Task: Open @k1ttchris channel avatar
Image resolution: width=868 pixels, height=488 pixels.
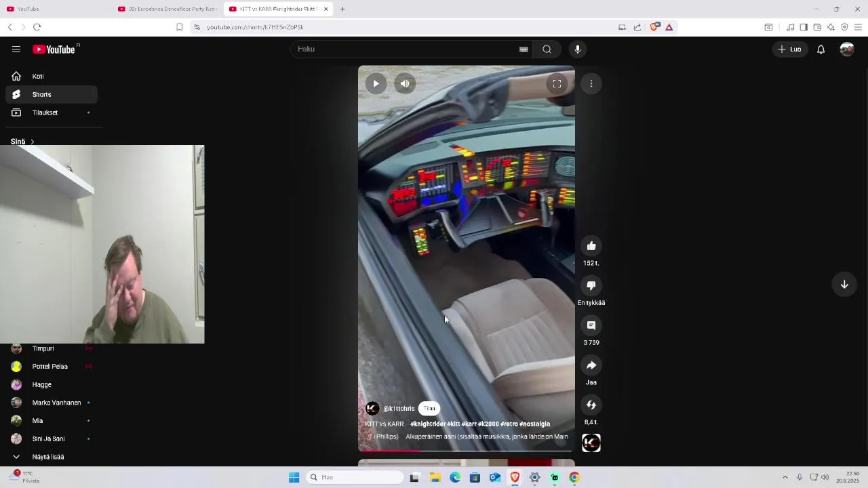Action: click(372, 409)
